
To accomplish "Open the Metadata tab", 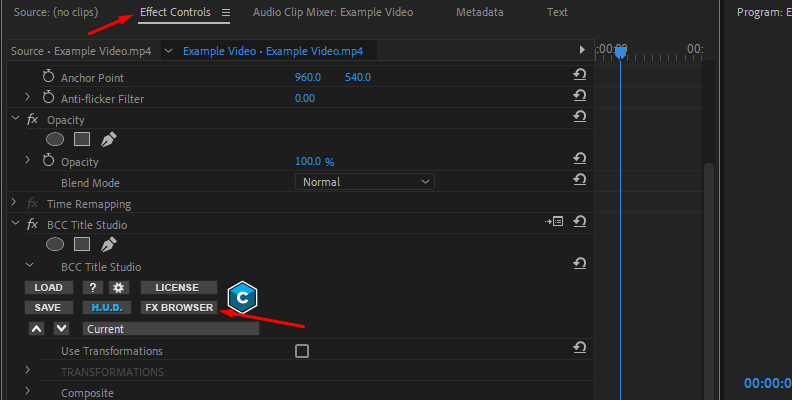I will [480, 12].
